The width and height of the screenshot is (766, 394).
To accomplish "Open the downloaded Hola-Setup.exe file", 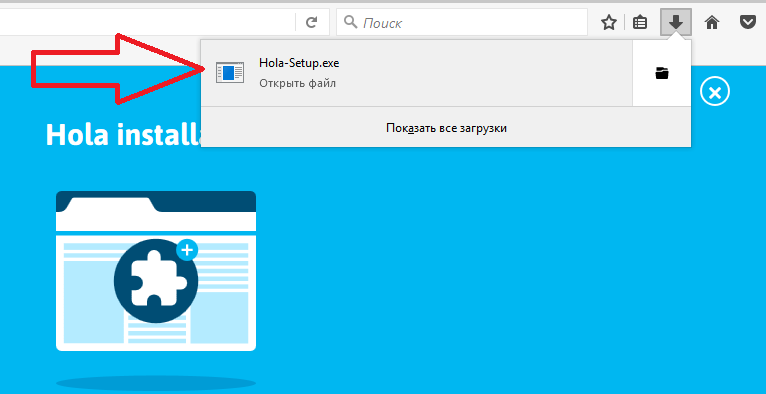I will (x=417, y=73).
